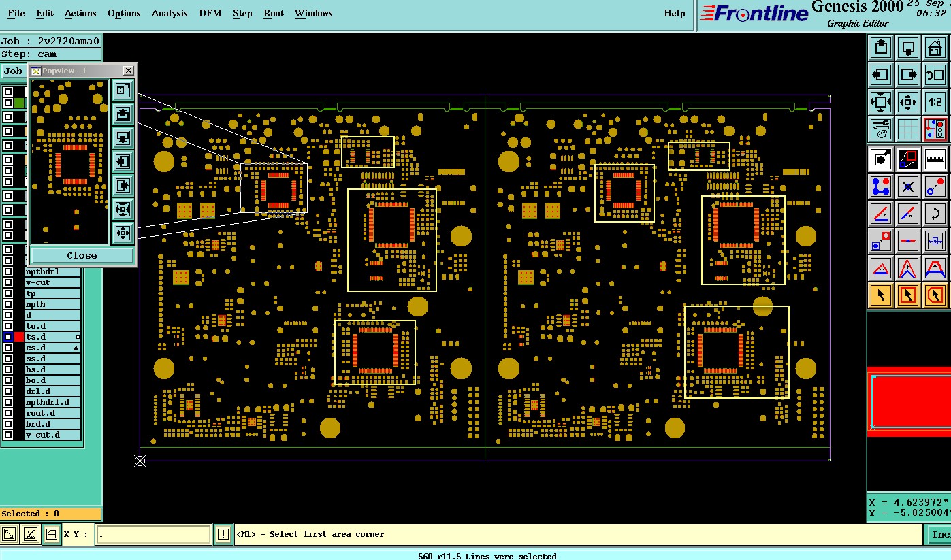The image size is (951, 560).
Task: Select the to.d layer row
Action: point(52,326)
